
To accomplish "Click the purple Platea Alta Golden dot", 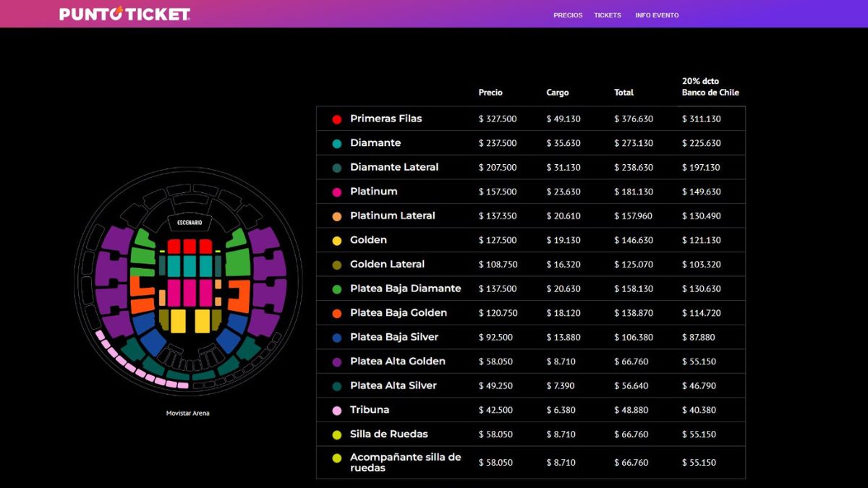I will (x=337, y=362).
